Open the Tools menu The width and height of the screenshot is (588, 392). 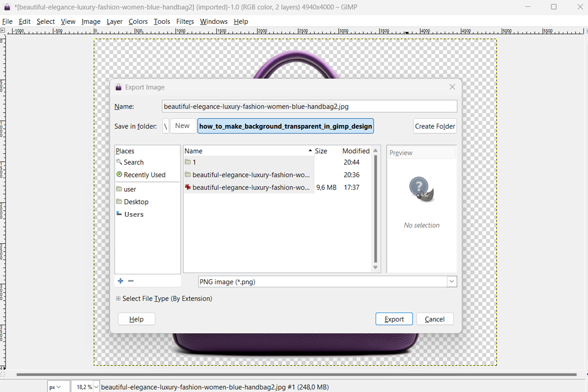(162, 21)
